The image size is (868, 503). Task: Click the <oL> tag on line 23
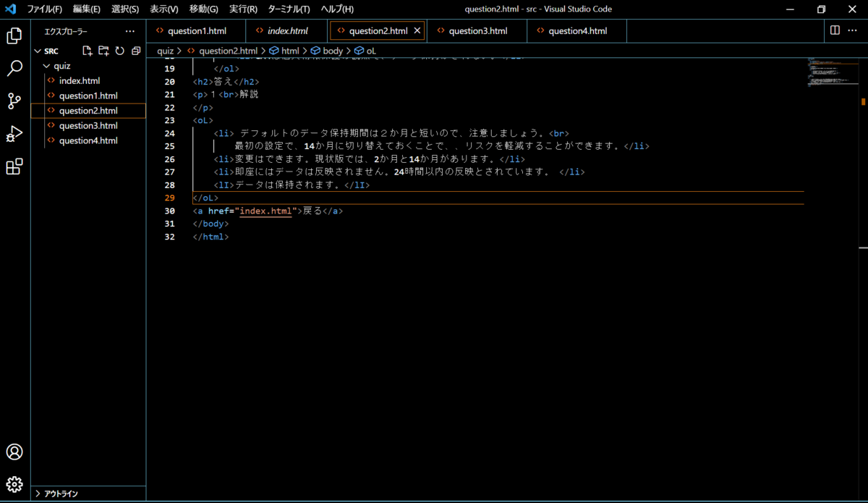[x=203, y=120]
